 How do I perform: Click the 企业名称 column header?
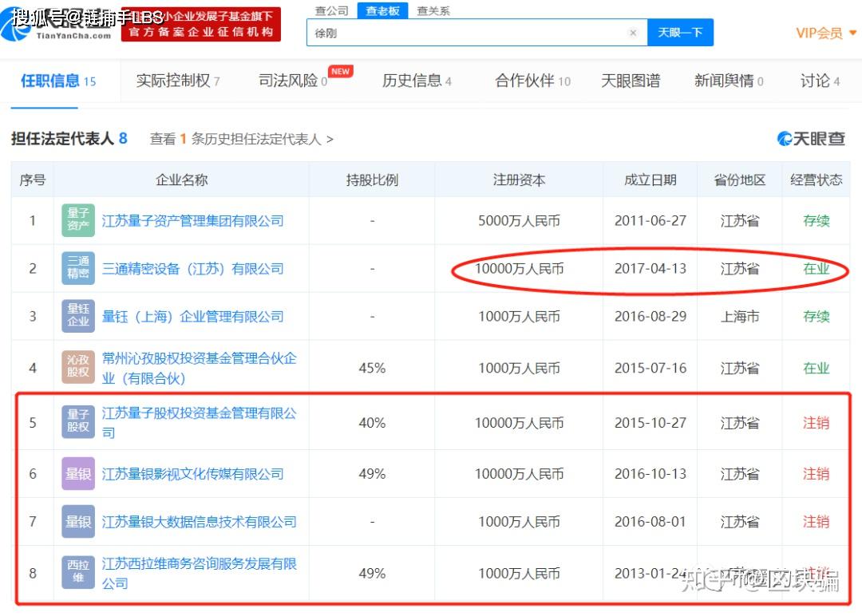[x=181, y=180]
